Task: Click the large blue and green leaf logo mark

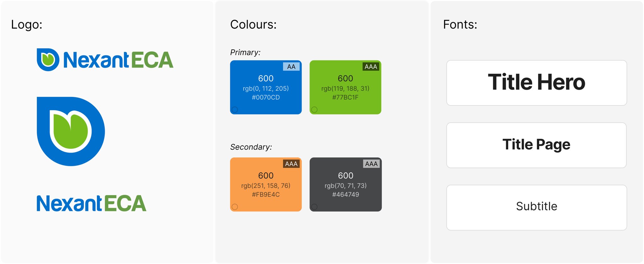Action: point(71,131)
